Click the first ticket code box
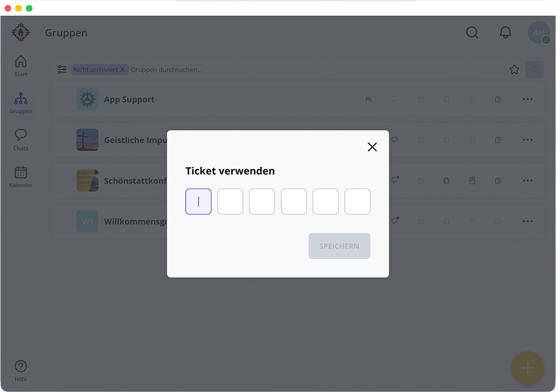 (x=198, y=201)
